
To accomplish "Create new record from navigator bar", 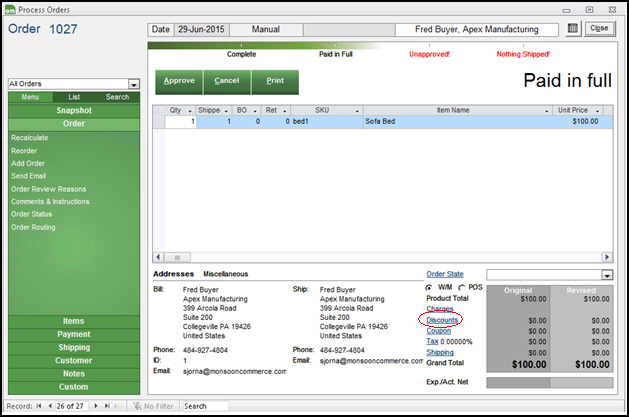I will [x=121, y=406].
